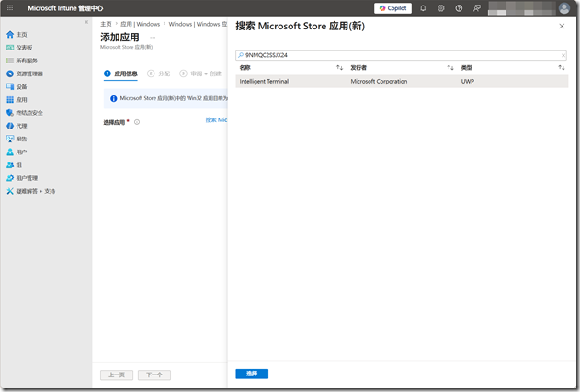Open the user account avatar
The height and width of the screenshot is (392, 580).
564,8
